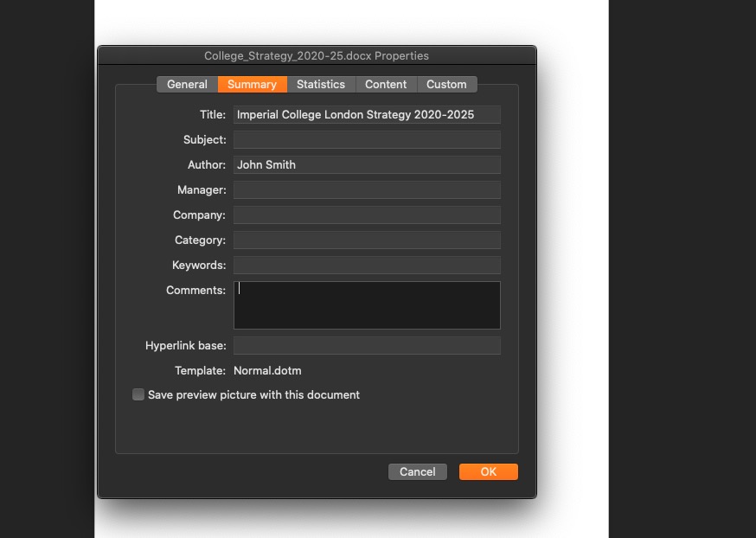Select the Summary tab

[x=252, y=84]
